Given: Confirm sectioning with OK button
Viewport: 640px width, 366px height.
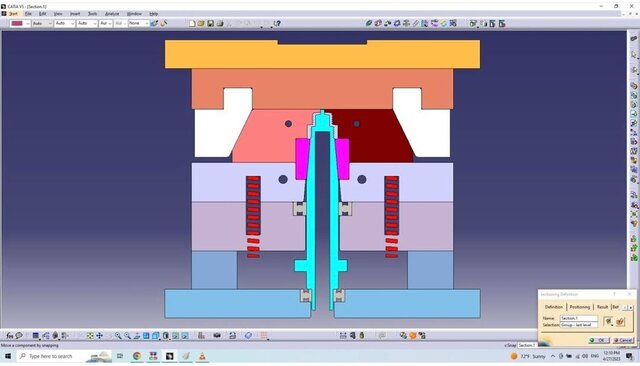Looking at the screenshot, I should coord(598,340).
